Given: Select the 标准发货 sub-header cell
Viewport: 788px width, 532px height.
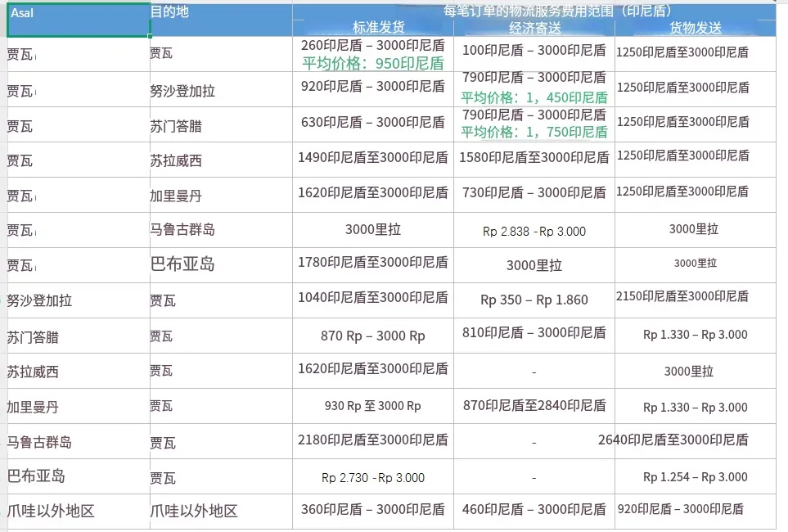Looking at the screenshot, I should (372, 27).
